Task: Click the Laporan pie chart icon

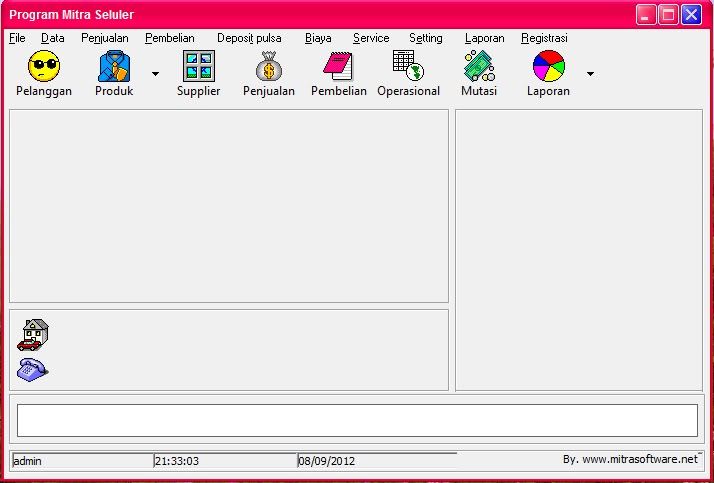Action: 549,66
